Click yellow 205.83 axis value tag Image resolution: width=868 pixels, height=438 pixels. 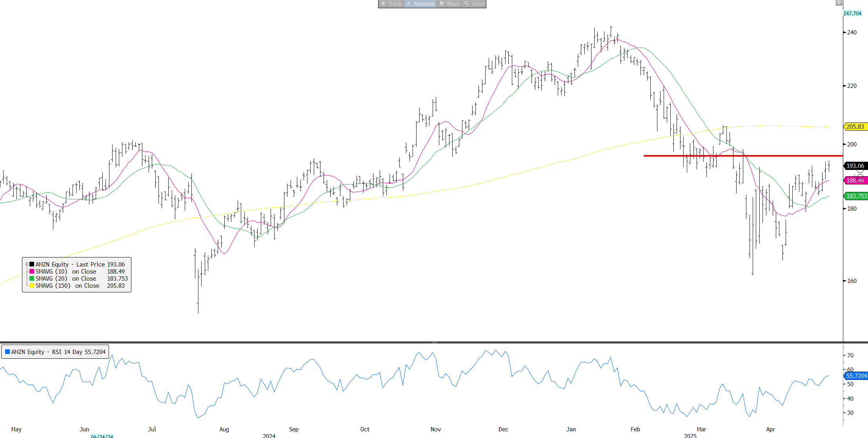(x=855, y=127)
